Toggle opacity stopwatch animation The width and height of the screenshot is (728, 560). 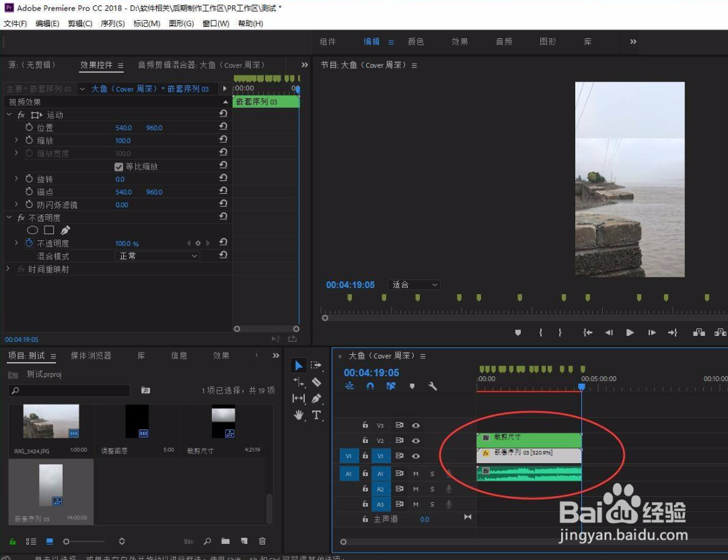pos(29,242)
